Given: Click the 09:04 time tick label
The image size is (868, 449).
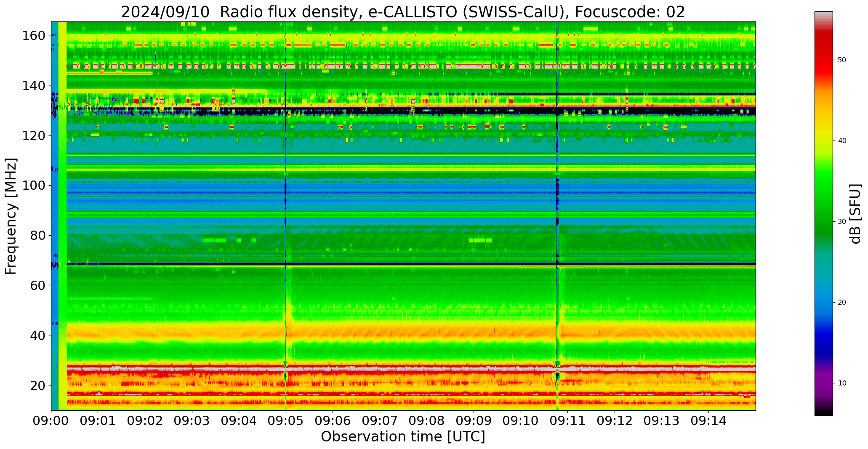Looking at the screenshot, I should 239,421.
